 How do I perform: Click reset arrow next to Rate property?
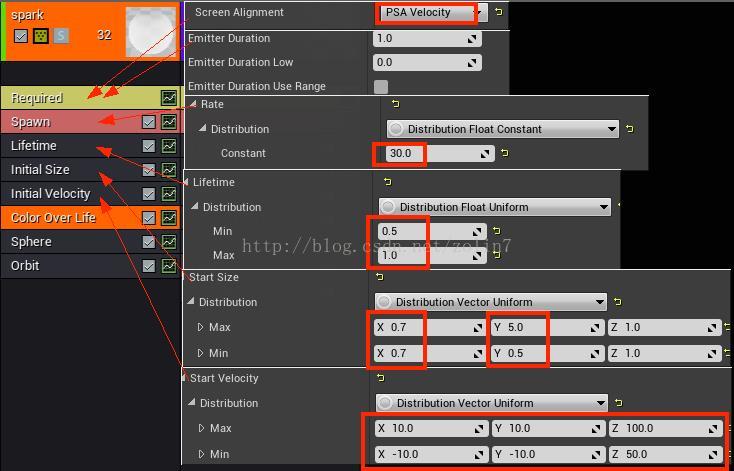[x=396, y=104]
